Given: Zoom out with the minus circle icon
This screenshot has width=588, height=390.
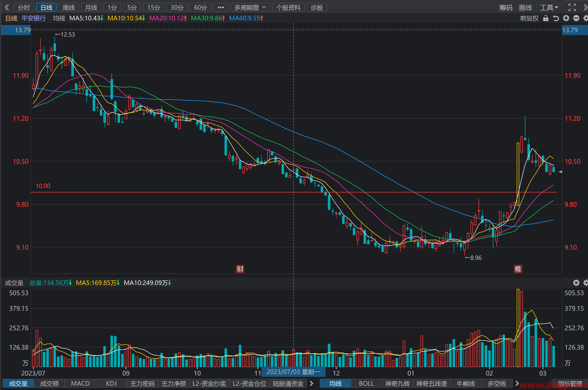Looking at the screenshot, I should (576, 18).
